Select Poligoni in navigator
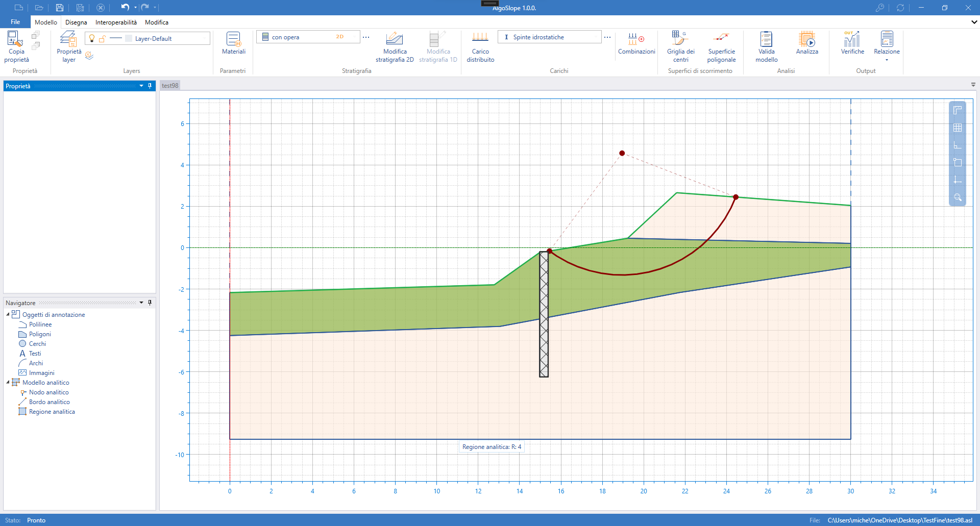The width and height of the screenshot is (980, 526). 40,334
